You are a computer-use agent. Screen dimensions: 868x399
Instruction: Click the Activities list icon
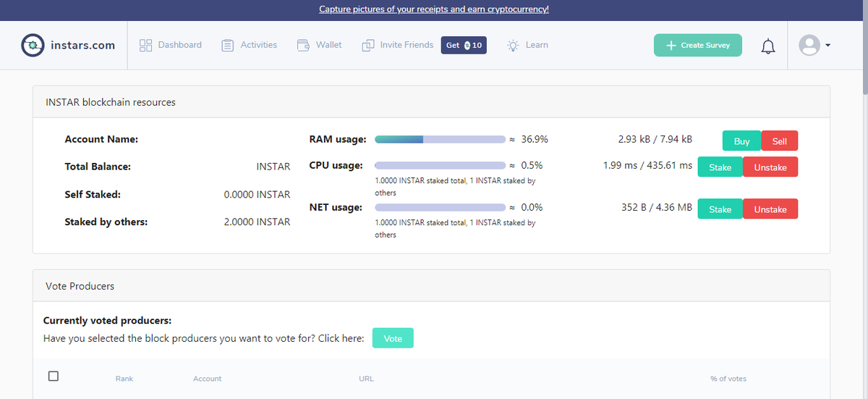pyautogui.click(x=228, y=45)
